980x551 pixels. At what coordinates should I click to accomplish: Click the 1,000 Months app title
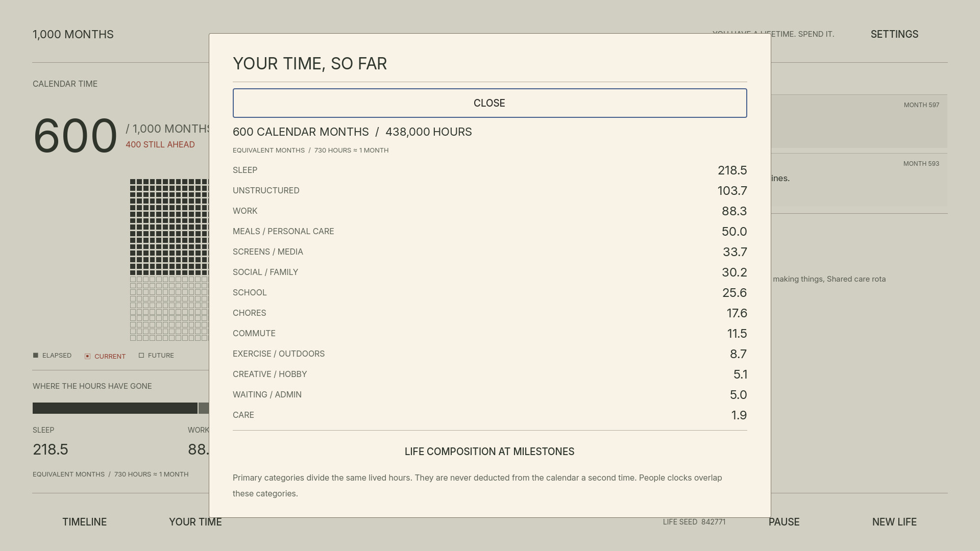(73, 34)
